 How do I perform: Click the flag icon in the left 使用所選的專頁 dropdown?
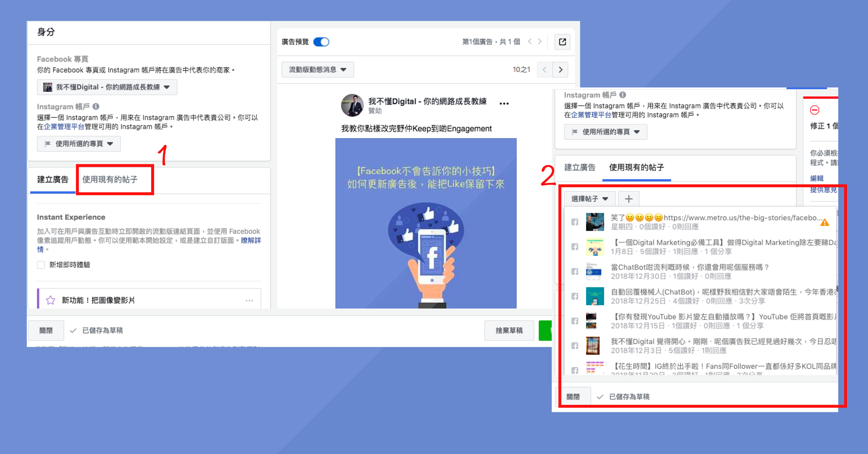pos(48,144)
